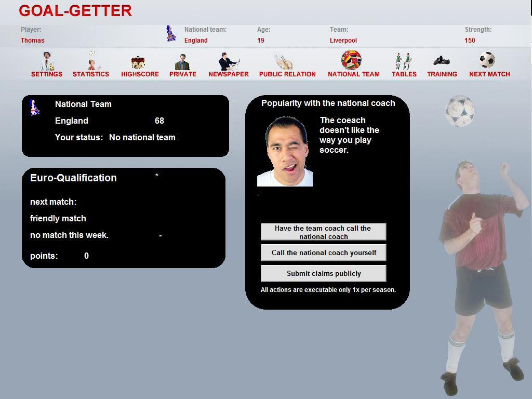Select the PRIVATE menu label
This screenshot has height=399, width=532.
tap(183, 74)
